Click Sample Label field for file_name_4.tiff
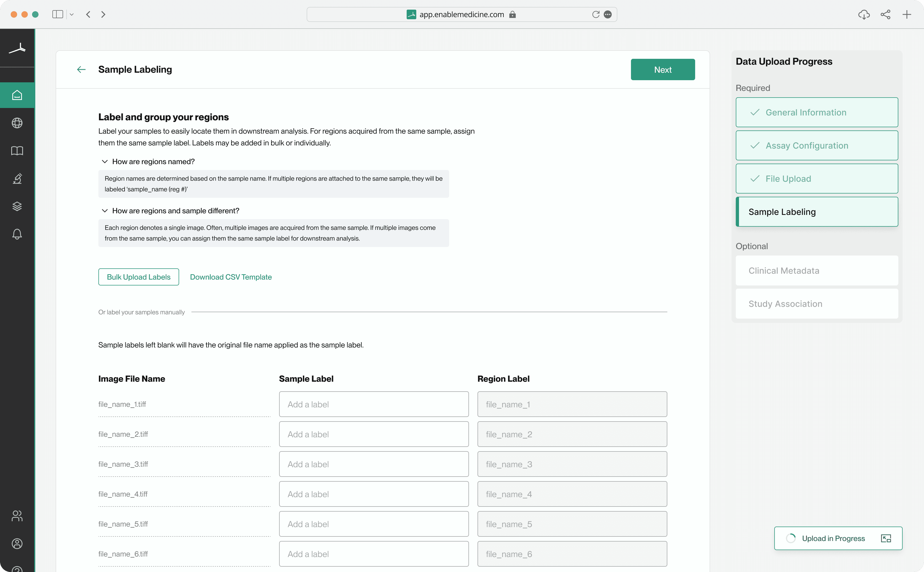The width and height of the screenshot is (924, 572). tap(374, 494)
